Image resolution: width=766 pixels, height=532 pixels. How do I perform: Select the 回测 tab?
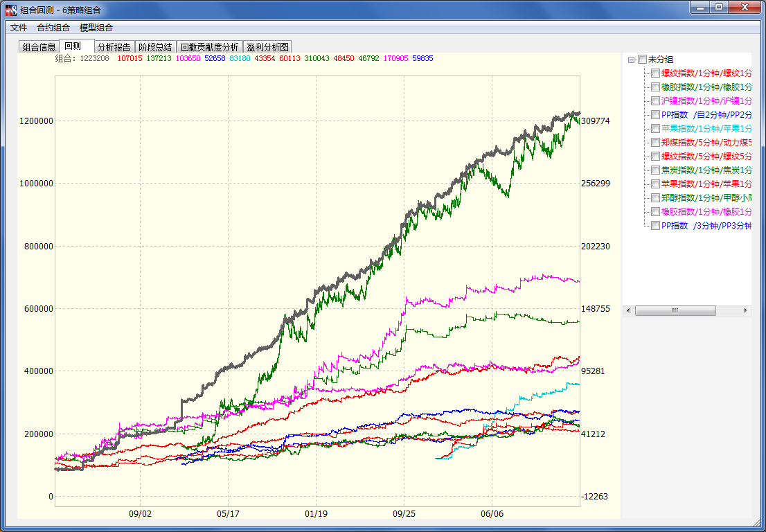click(x=77, y=46)
